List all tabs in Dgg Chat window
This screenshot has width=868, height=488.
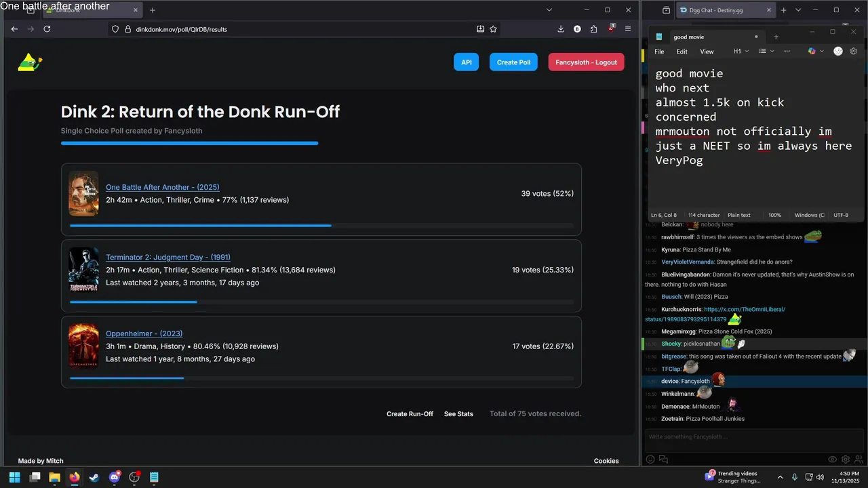(x=798, y=10)
